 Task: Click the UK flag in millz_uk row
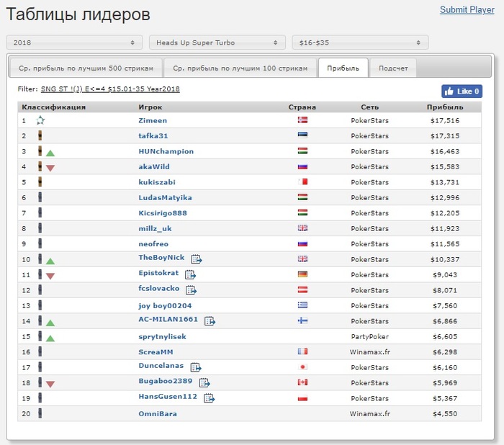coord(302,228)
